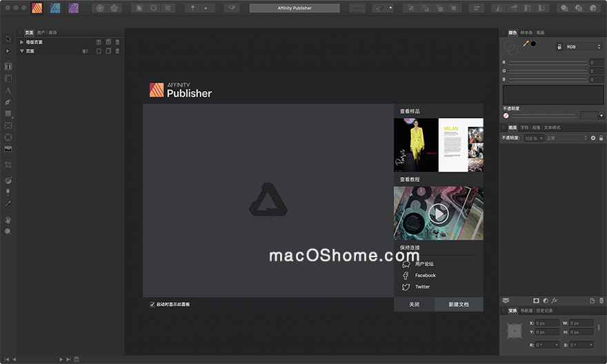
Task: Switch to Designer persona icon
Action: [55, 8]
